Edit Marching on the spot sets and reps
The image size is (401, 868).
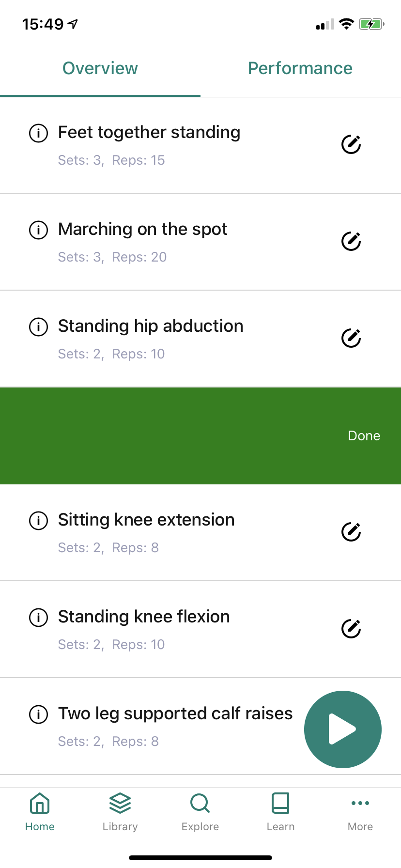pyautogui.click(x=351, y=240)
